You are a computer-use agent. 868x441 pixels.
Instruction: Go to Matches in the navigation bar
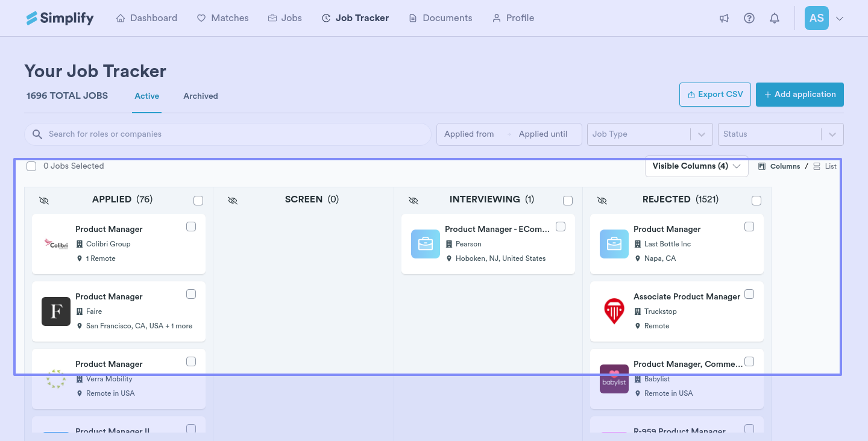(222, 18)
